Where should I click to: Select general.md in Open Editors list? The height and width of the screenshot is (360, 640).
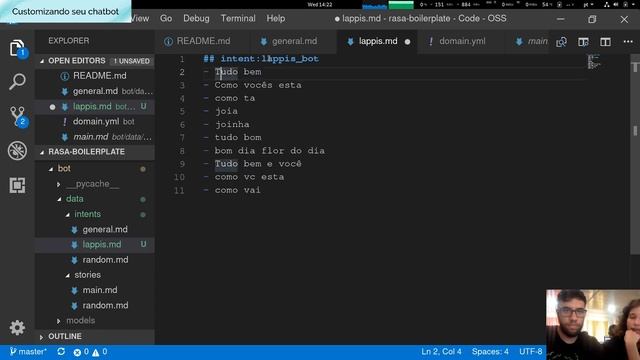click(x=95, y=91)
